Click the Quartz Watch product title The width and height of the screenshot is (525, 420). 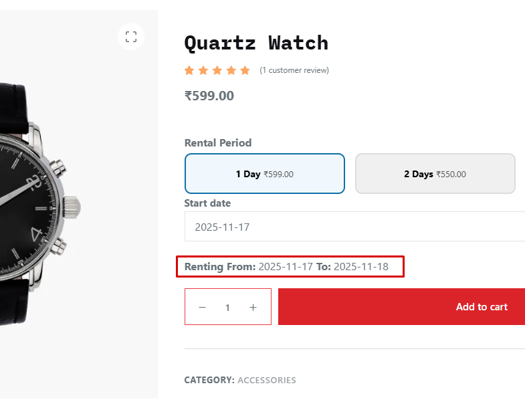[x=256, y=43]
